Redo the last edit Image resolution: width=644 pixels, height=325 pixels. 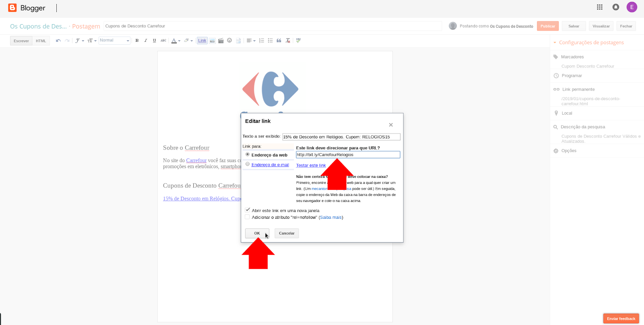pyautogui.click(x=67, y=41)
